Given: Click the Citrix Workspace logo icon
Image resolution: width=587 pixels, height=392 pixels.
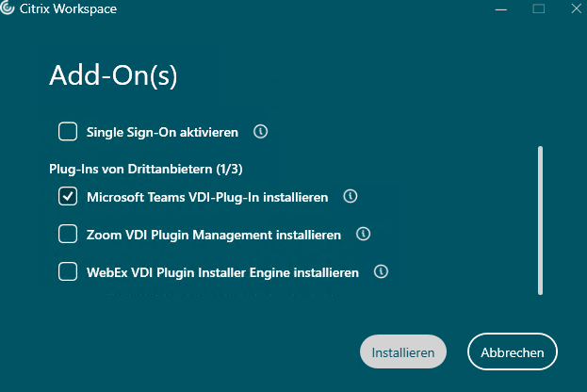Looking at the screenshot, I should coord(8,8).
